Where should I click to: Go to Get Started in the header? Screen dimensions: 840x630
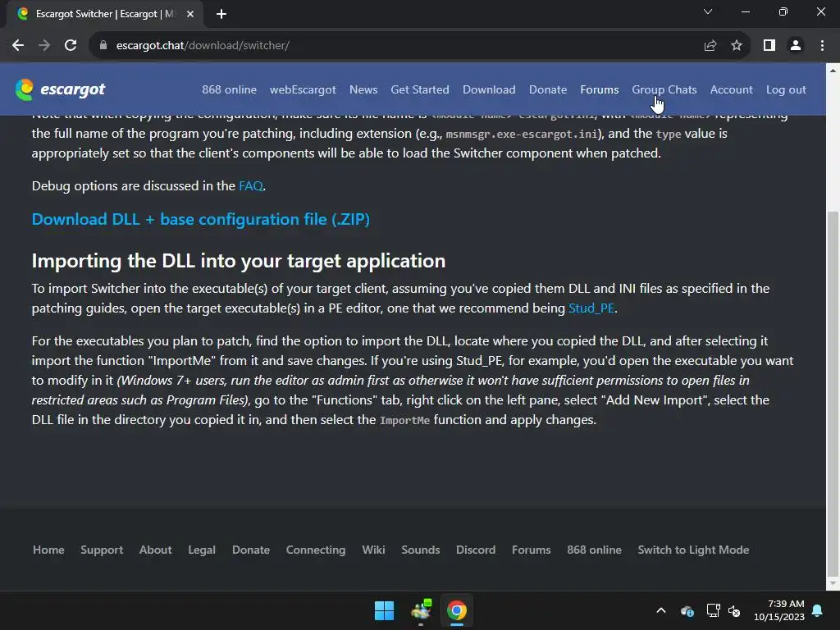click(x=420, y=89)
